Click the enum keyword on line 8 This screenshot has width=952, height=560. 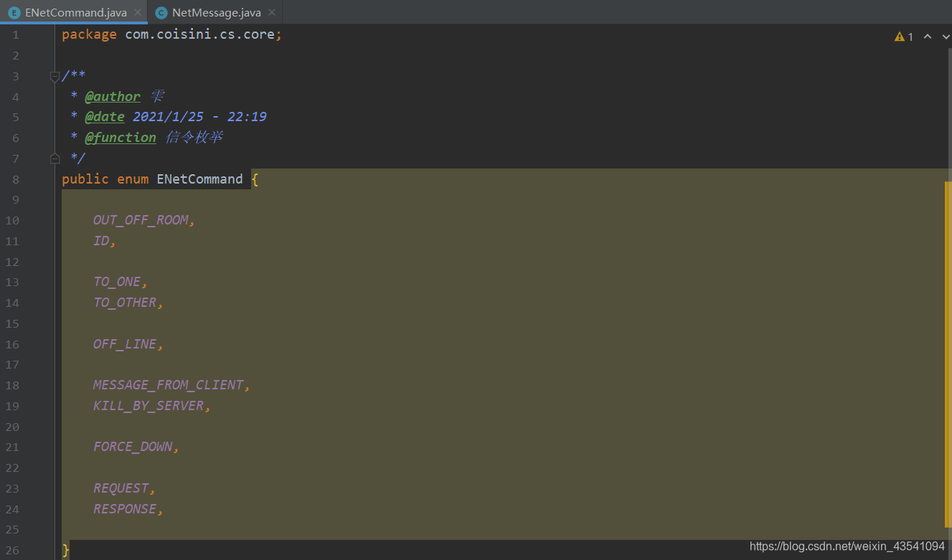pyautogui.click(x=133, y=179)
